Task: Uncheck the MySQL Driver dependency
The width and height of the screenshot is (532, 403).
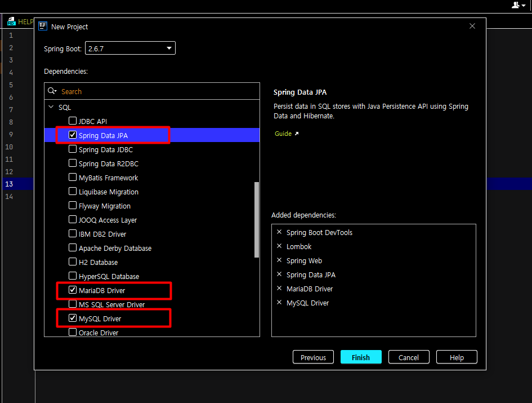Action: pyautogui.click(x=72, y=318)
